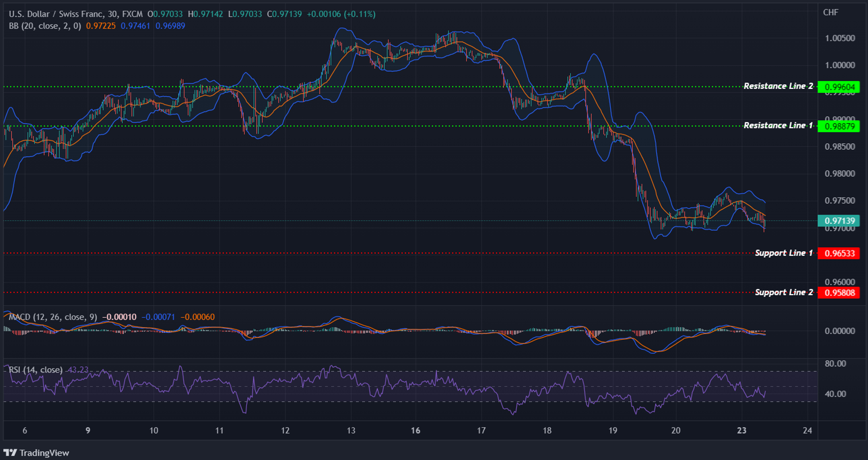The image size is (868, 460).
Task: Click the Support Line 1 price tag 0.96533
Action: pyautogui.click(x=840, y=253)
